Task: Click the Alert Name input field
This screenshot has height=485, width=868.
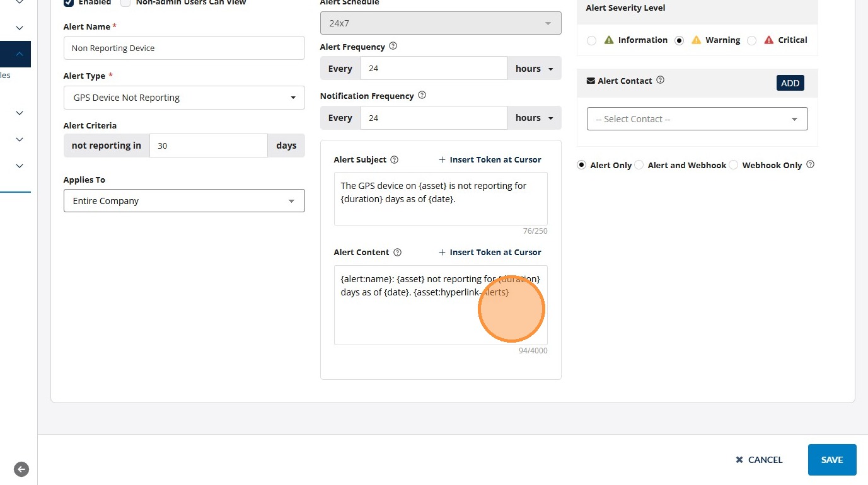Action: click(184, 48)
